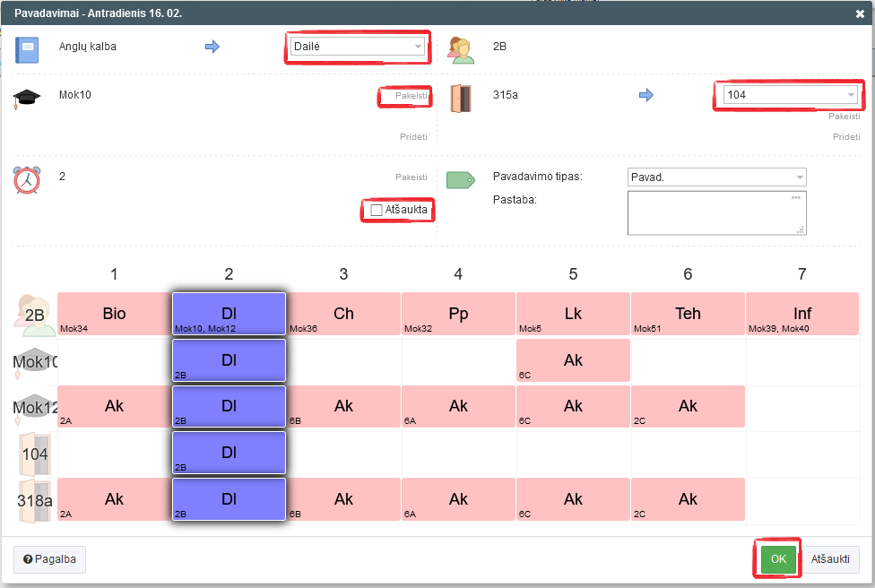
Task: Select the Mok12 teacher row icon
Action: coord(35,408)
